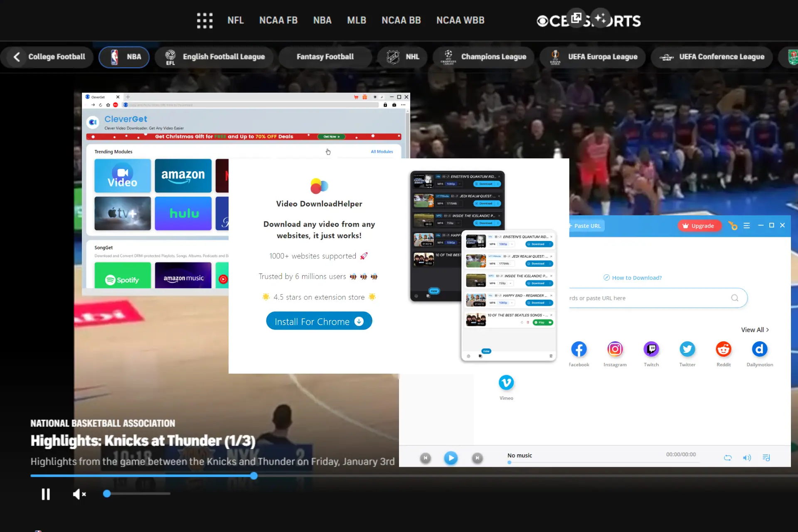
Task: Open the Amazon Music SongGet tile
Action: point(183,275)
